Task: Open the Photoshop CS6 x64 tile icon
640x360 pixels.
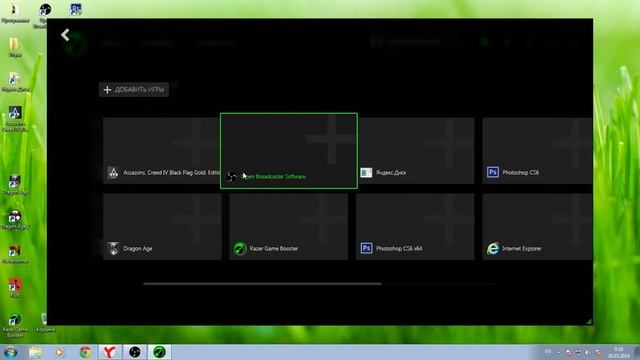Action: point(366,248)
